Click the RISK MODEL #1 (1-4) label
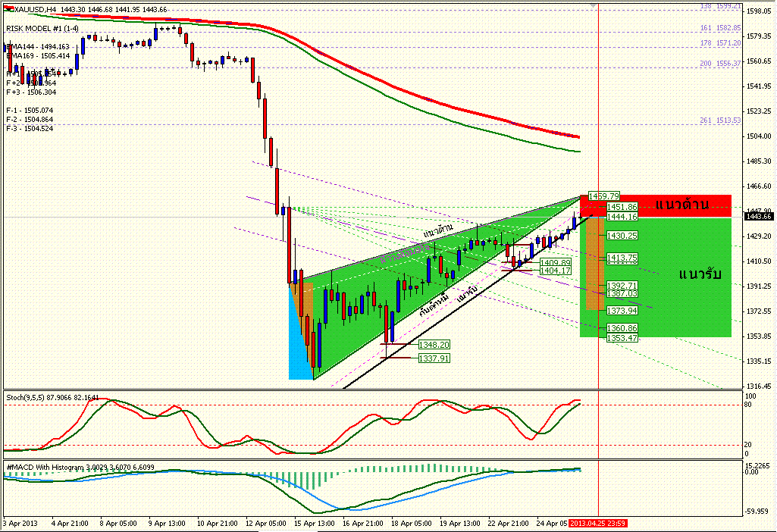Screen dimensions: 777x532 [42, 29]
